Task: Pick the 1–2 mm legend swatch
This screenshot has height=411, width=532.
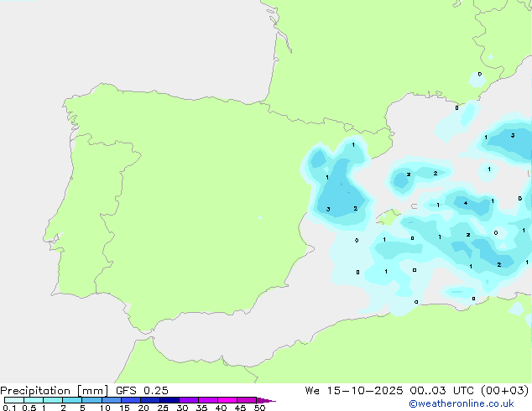Action: [53, 400]
